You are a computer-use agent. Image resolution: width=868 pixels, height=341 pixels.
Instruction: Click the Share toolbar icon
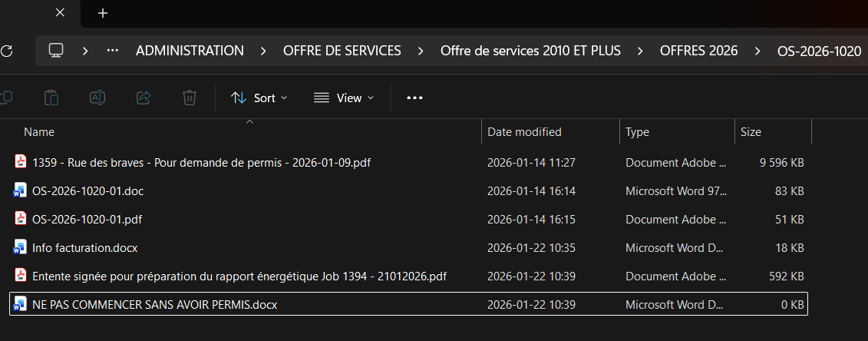coord(144,98)
